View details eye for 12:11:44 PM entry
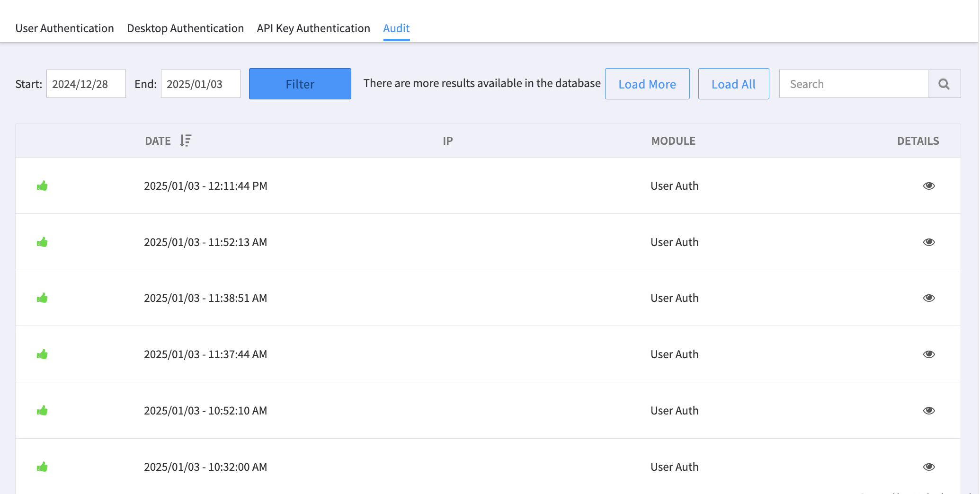980x494 pixels. coord(929,185)
